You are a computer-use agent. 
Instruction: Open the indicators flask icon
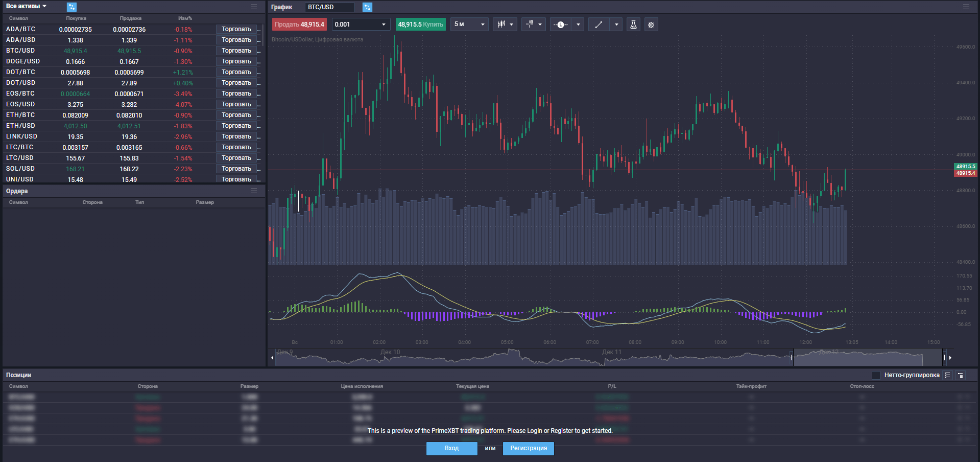(x=633, y=25)
